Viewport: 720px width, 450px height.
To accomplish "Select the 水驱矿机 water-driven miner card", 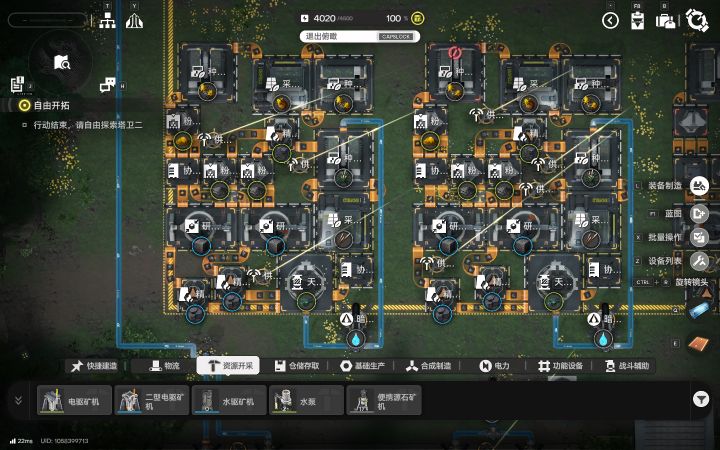I will pyautogui.click(x=229, y=400).
